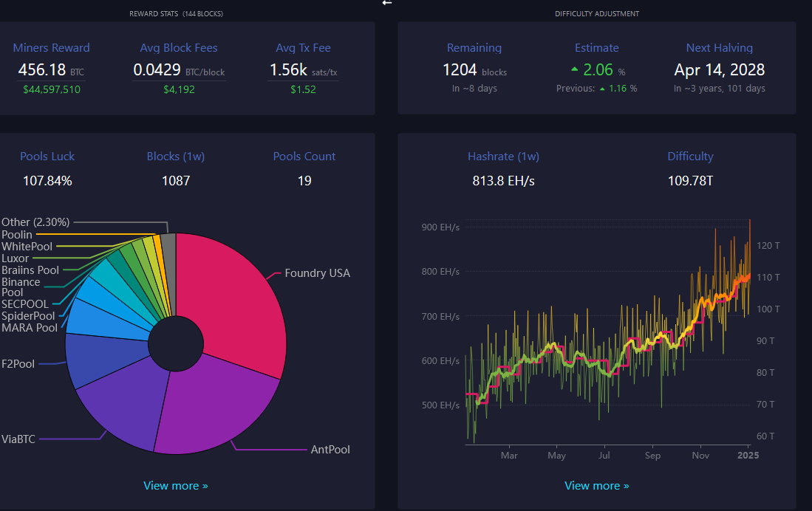This screenshot has width=812, height=511.
Task: Click the Next Halving date Apr 14, 2028
Action: [x=719, y=70]
